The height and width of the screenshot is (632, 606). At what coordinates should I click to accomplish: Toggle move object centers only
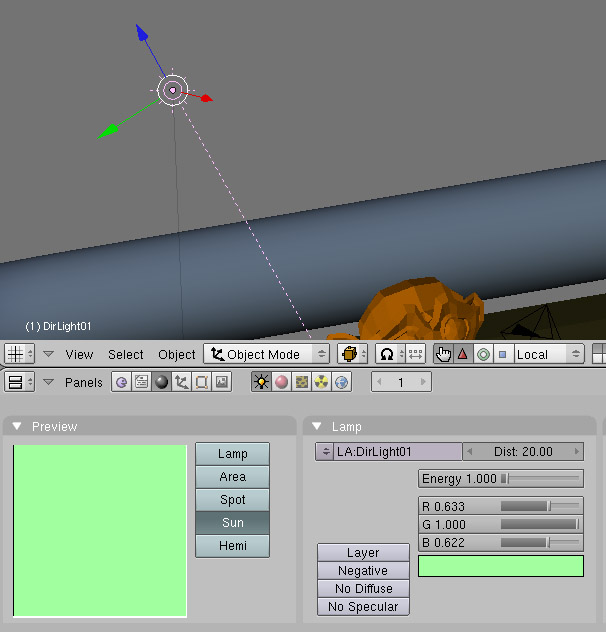(415, 354)
